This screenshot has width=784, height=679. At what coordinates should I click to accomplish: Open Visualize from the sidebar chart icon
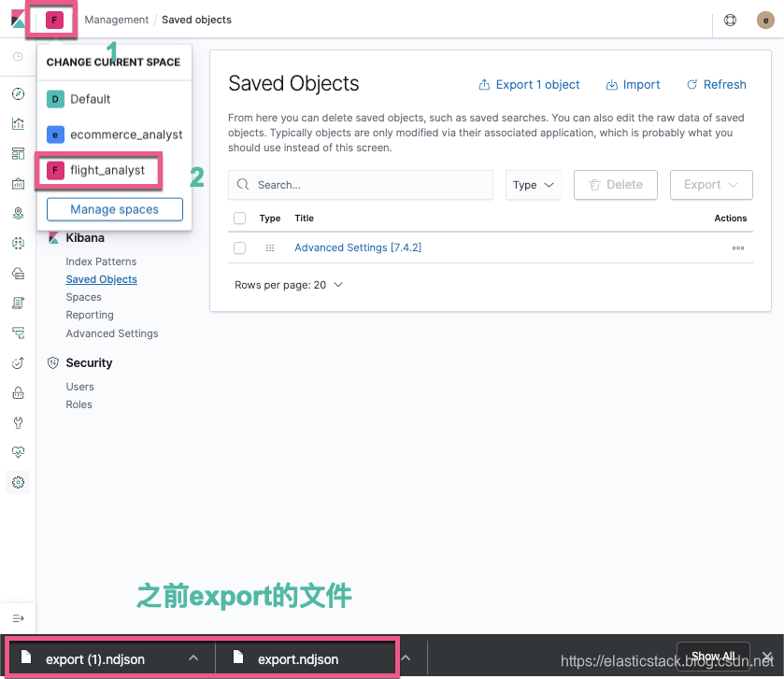point(18,124)
